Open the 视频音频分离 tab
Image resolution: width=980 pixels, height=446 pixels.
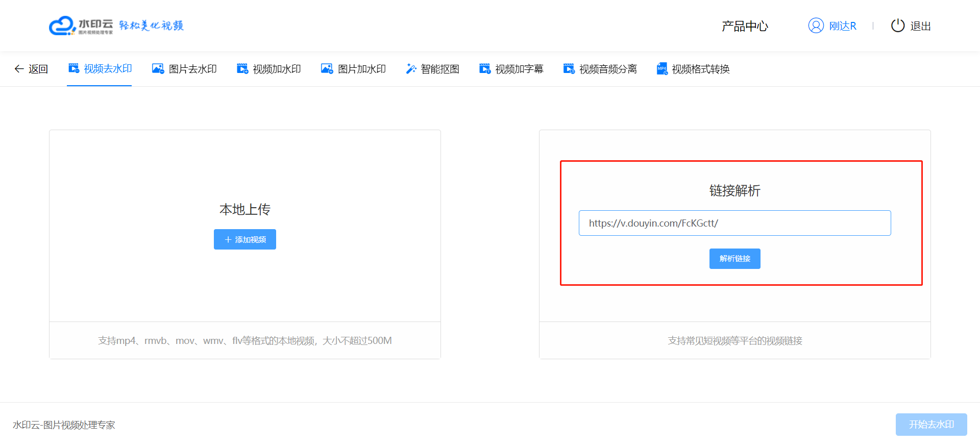(x=600, y=69)
